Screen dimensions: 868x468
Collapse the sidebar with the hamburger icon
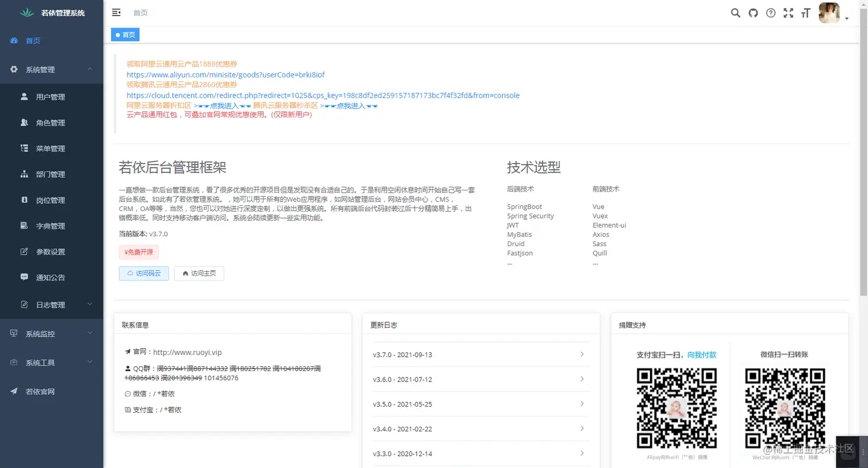pyautogui.click(x=116, y=12)
